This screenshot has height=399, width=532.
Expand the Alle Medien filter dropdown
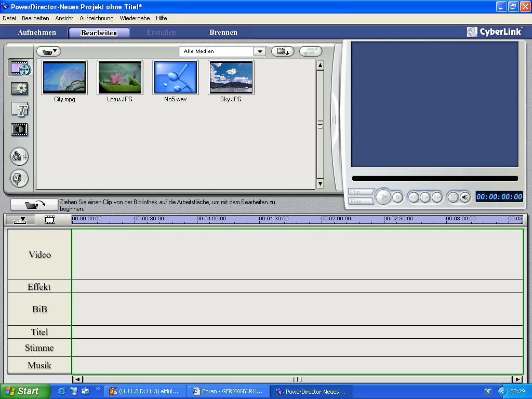[x=260, y=51]
